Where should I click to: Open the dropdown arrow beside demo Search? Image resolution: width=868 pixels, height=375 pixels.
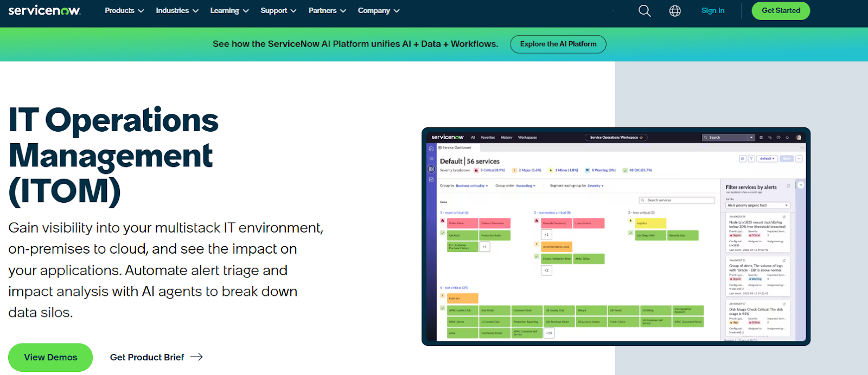752,137
